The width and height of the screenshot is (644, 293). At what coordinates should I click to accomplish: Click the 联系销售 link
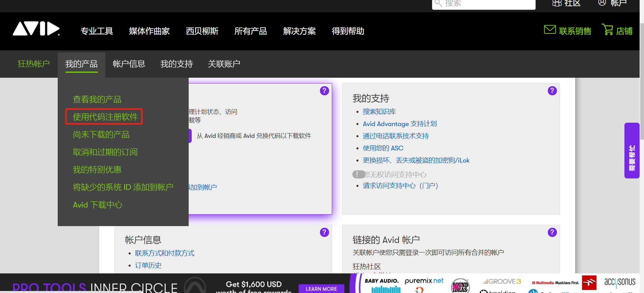[575, 31]
